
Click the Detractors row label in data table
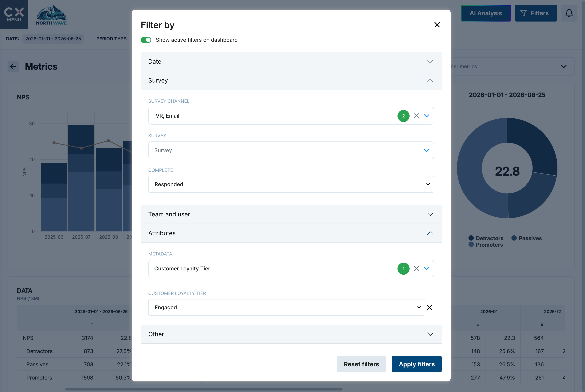[x=39, y=351]
